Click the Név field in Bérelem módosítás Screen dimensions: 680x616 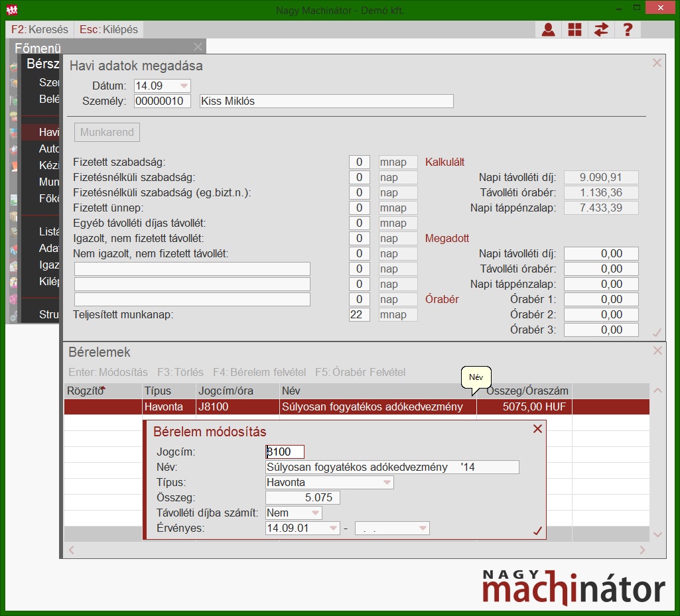[392, 467]
